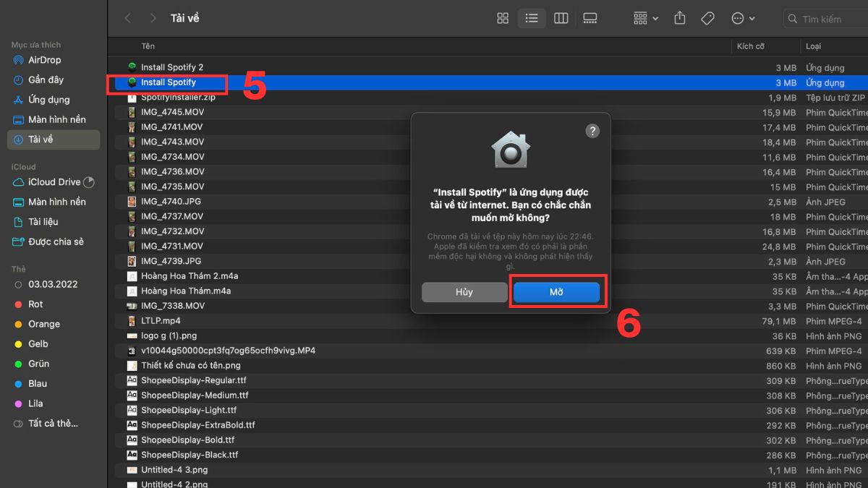Select the ShopeeDisplay-Regular.ttf font file
The height and width of the screenshot is (488, 868).
195,380
